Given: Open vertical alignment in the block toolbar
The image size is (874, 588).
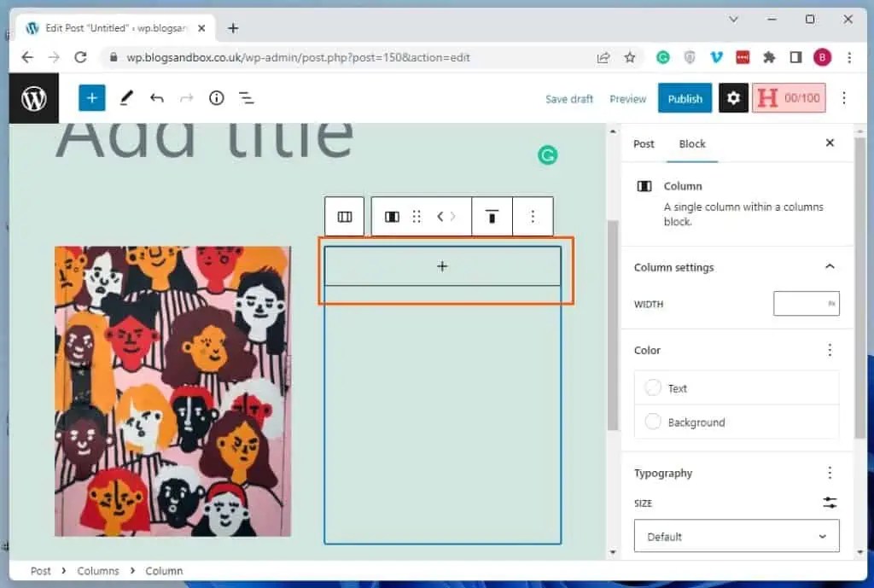Looking at the screenshot, I should [x=492, y=216].
